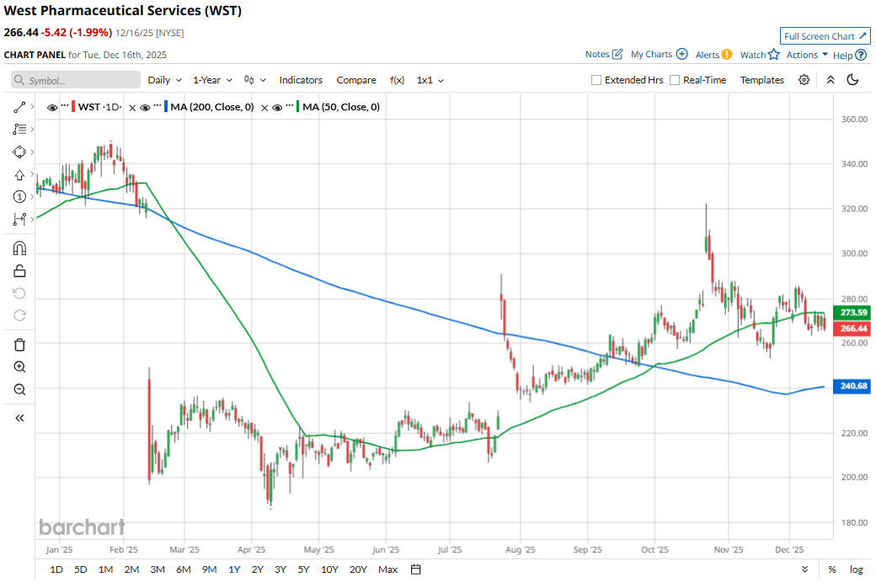Toggle the lock drawings icon

tap(19, 271)
